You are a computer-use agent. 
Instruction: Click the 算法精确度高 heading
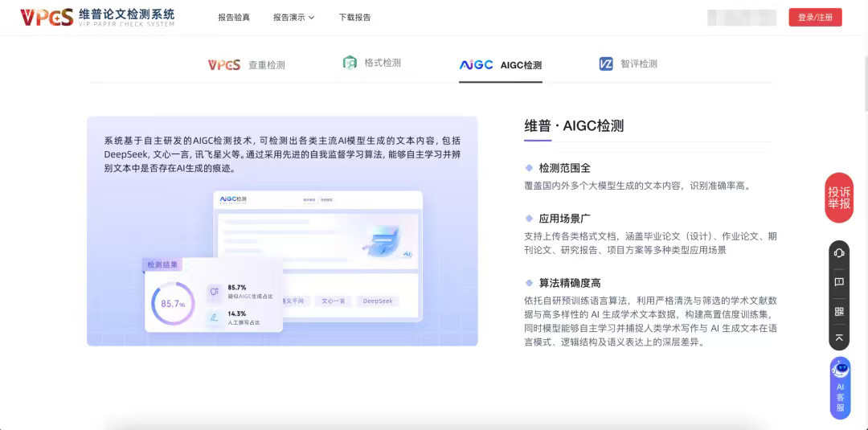tap(570, 284)
